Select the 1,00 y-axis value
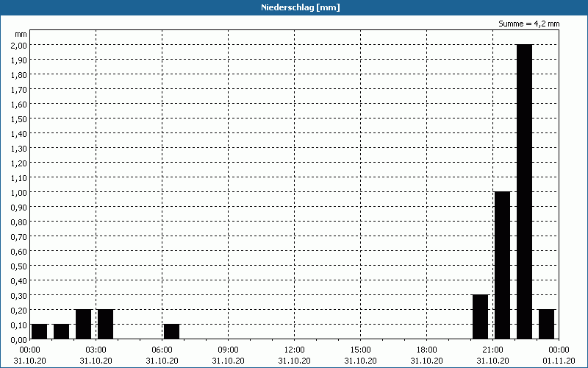The image size is (588, 368). [20, 192]
